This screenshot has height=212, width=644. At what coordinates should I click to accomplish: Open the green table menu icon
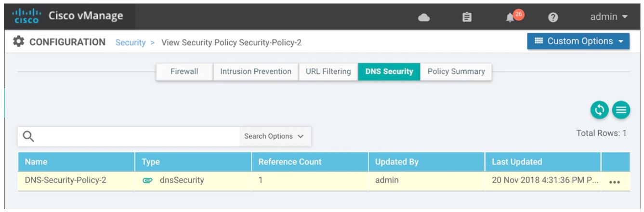pyautogui.click(x=620, y=109)
